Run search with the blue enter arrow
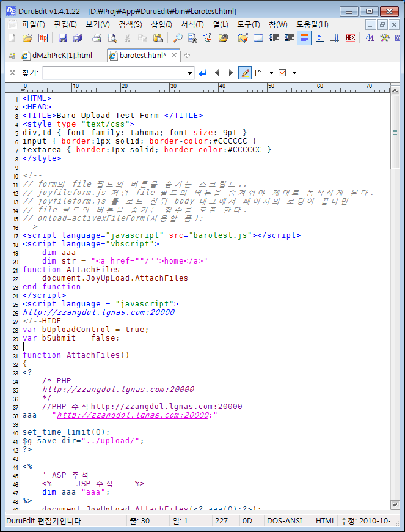Image resolution: width=405 pixels, height=532 pixels. tap(203, 73)
